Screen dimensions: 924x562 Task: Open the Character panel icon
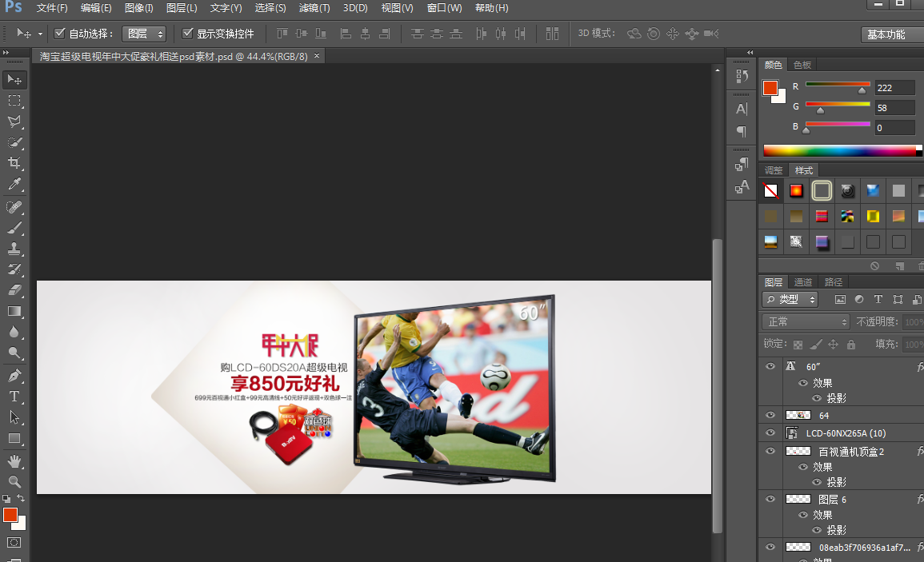pos(742,109)
